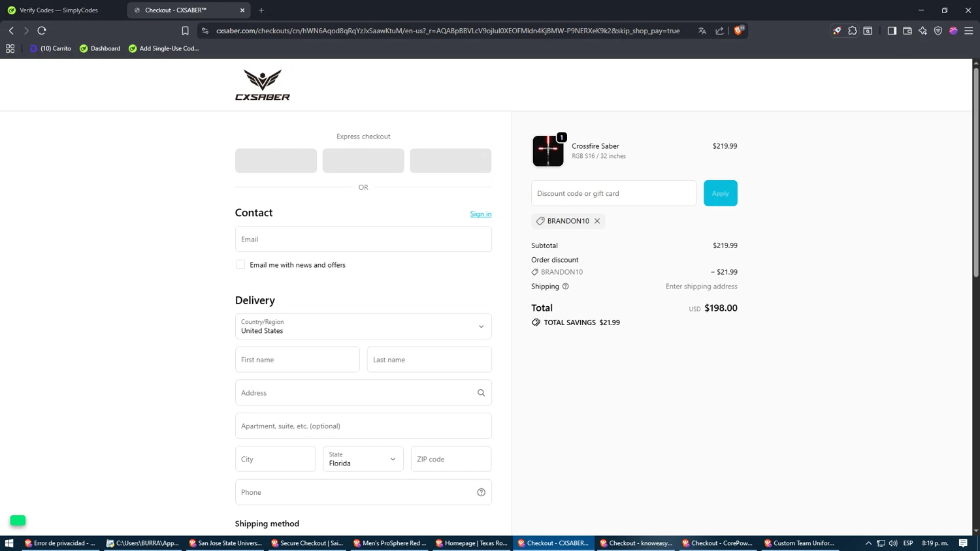Image resolution: width=980 pixels, height=551 pixels.
Task: Open the Dashboard bookmark
Action: (x=100, y=48)
